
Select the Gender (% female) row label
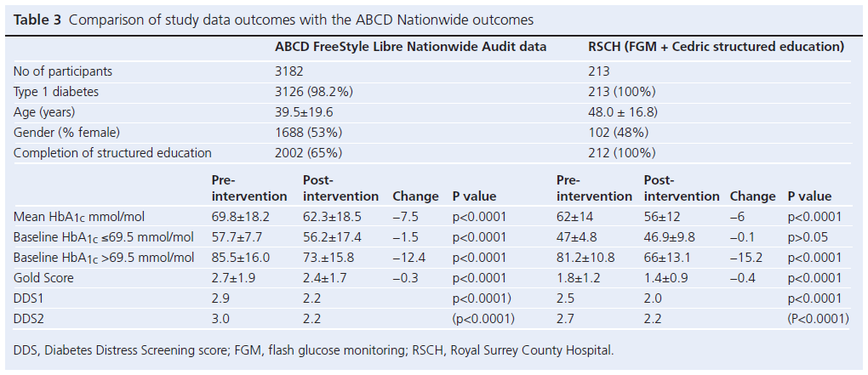point(67,133)
